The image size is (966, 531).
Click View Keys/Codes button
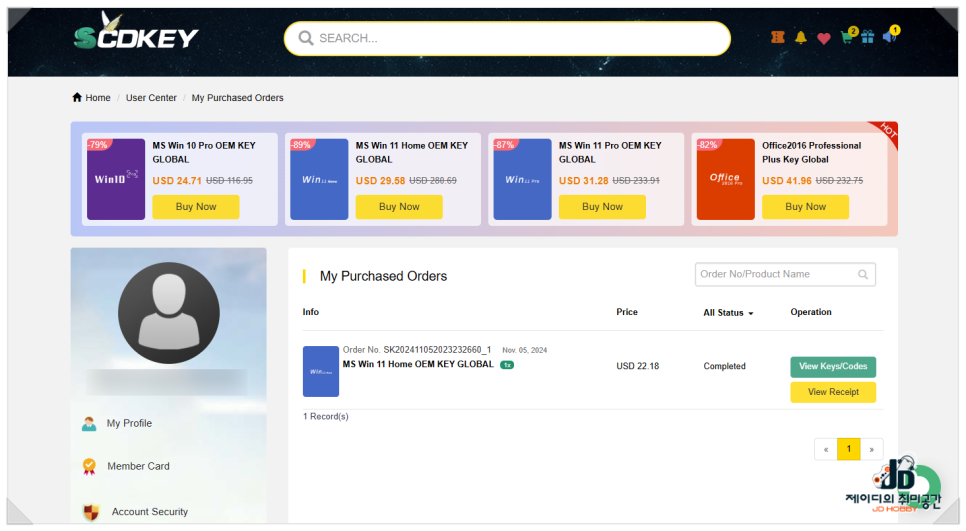(833, 367)
